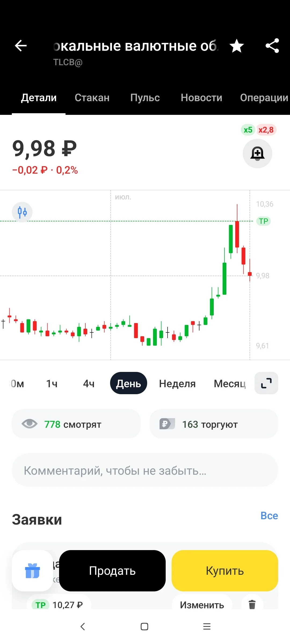Go back using the top-left arrow
This screenshot has height=644, width=290.
click(21, 46)
